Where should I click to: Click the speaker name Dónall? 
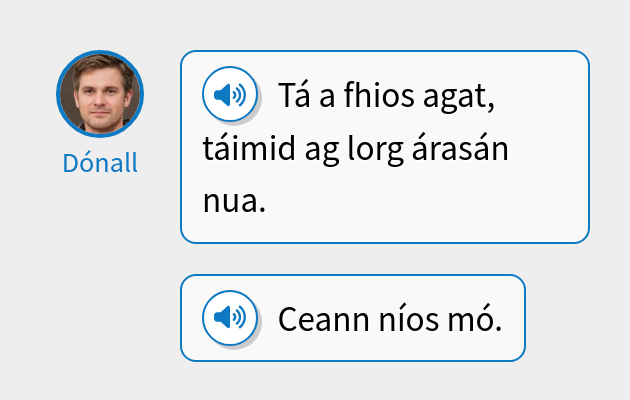pyautogui.click(x=100, y=163)
